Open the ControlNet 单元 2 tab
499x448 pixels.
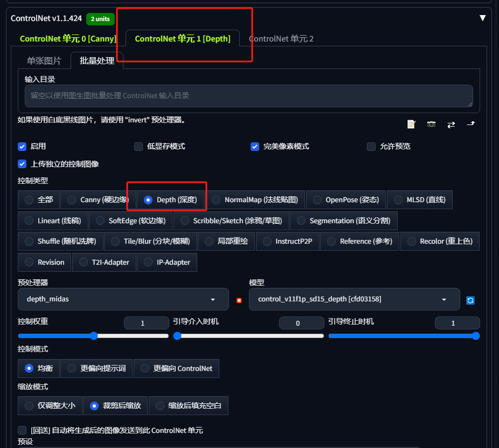coord(281,39)
